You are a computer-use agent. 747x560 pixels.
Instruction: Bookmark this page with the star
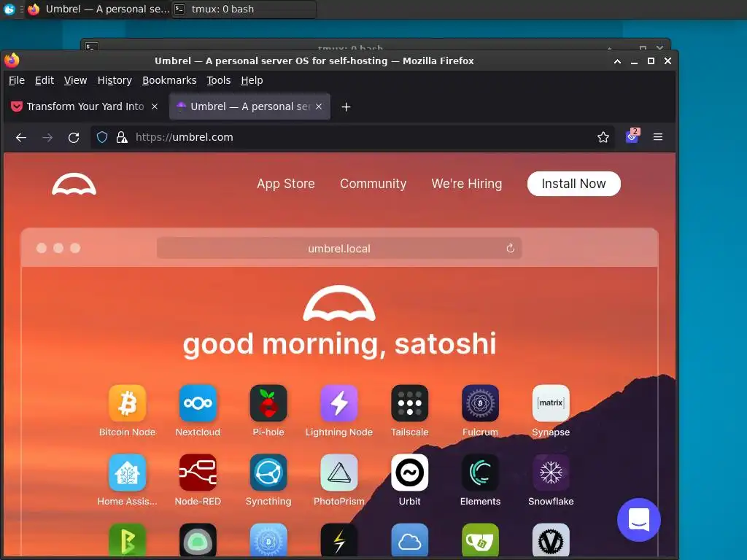(603, 137)
